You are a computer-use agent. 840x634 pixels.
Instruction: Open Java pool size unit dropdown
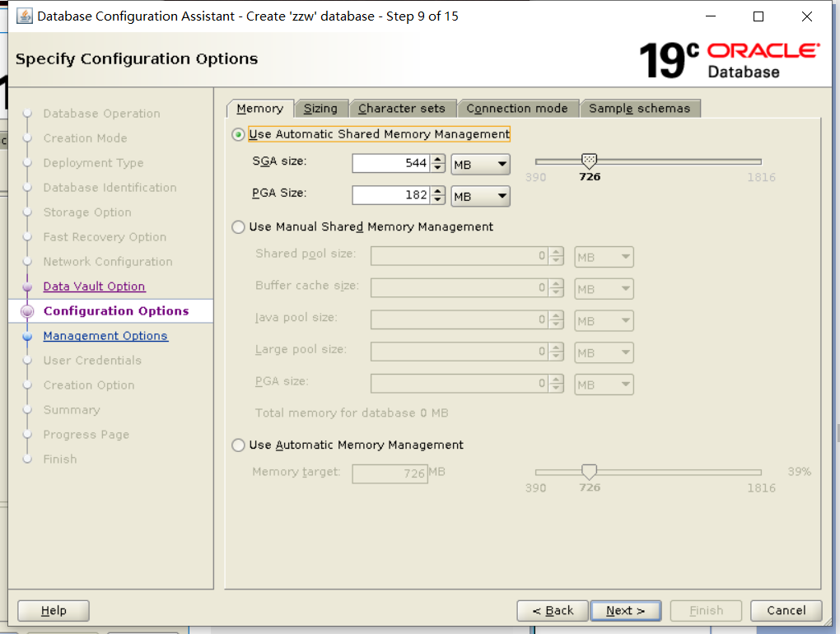[x=604, y=321]
